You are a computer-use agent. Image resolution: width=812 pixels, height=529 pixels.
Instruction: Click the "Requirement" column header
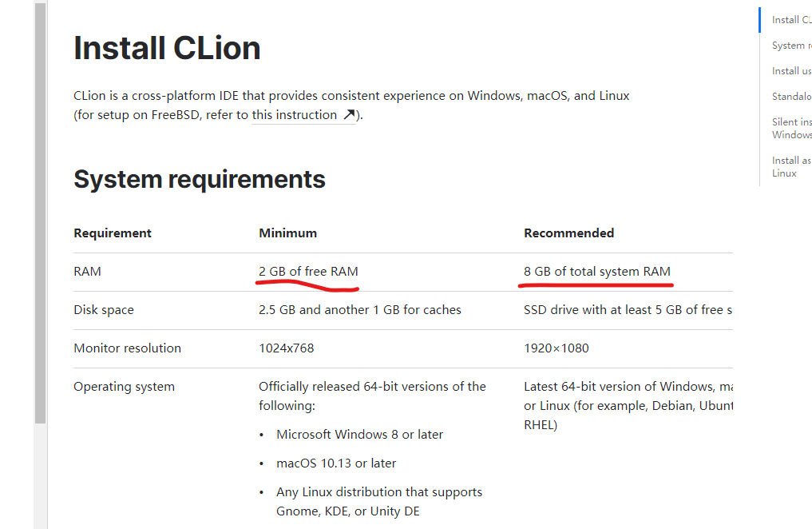113,233
